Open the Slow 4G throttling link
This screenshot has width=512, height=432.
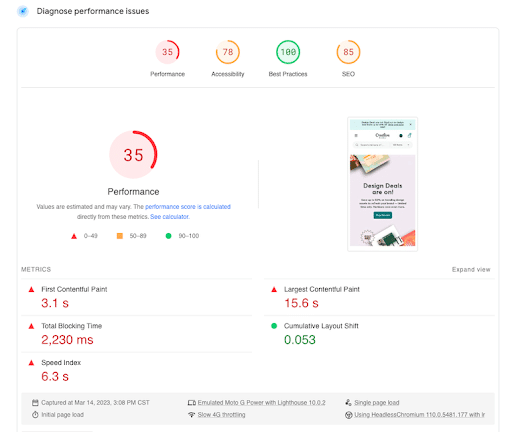tap(221, 415)
